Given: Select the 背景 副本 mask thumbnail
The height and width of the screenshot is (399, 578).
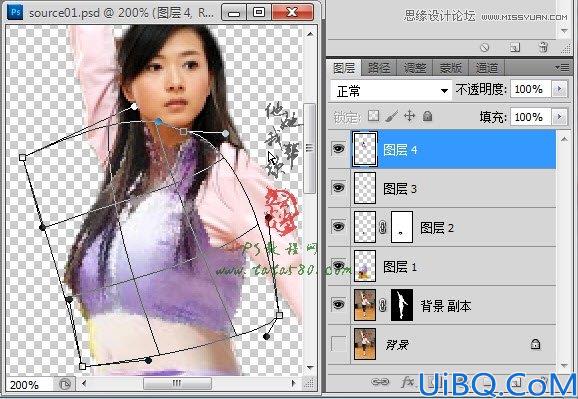Looking at the screenshot, I should [x=401, y=305].
